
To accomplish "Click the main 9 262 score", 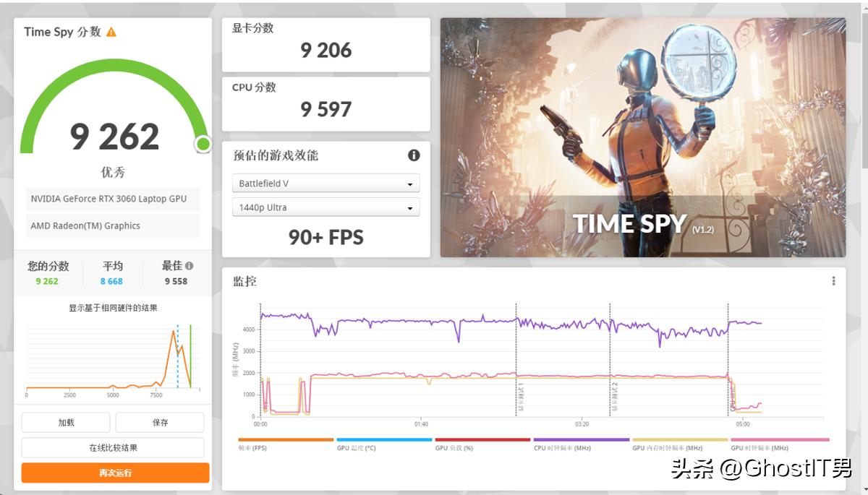I will tap(114, 137).
